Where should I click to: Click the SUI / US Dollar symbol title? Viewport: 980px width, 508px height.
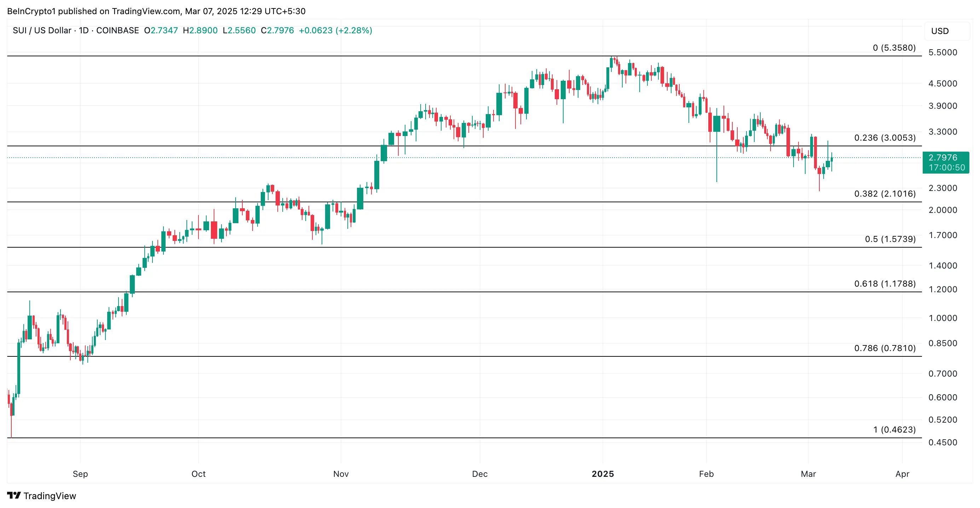point(42,30)
